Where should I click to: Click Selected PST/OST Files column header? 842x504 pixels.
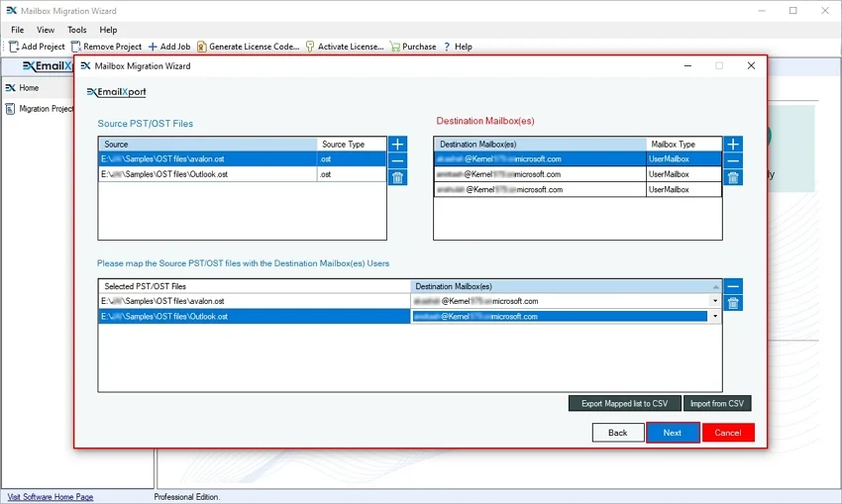click(x=255, y=286)
